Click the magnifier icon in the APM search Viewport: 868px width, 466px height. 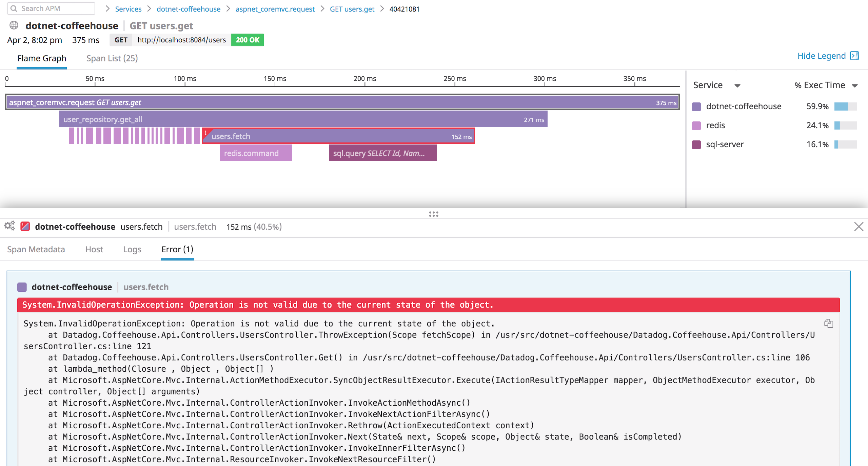(14, 8)
